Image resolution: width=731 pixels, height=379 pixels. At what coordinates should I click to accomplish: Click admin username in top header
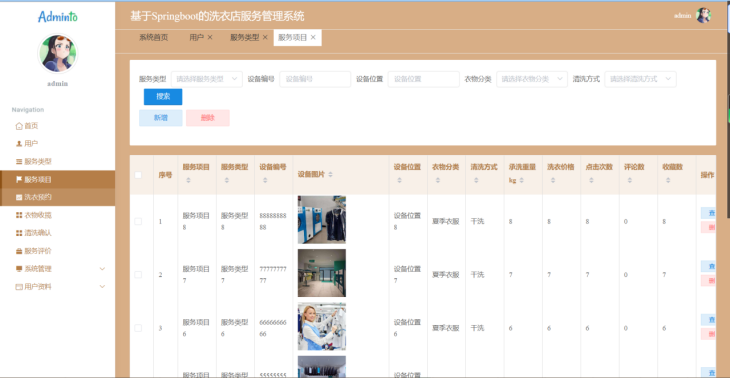pos(683,16)
